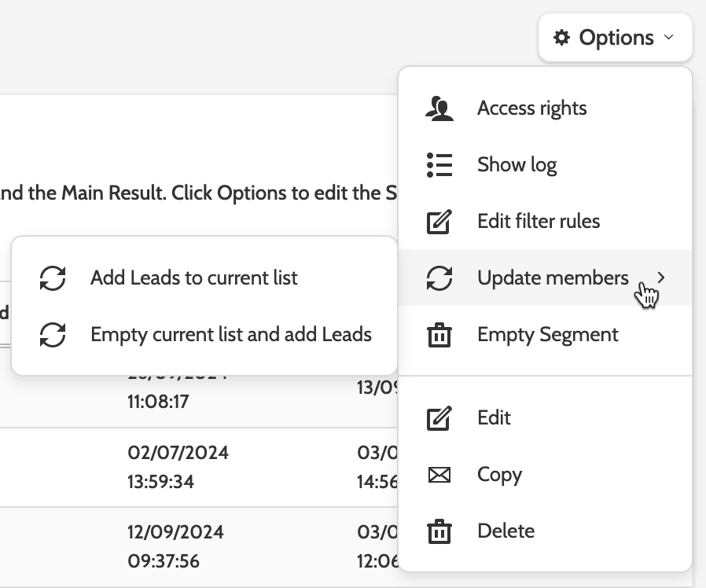
Task: Click the Edit filter rules pencil icon
Action: tap(439, 222)
